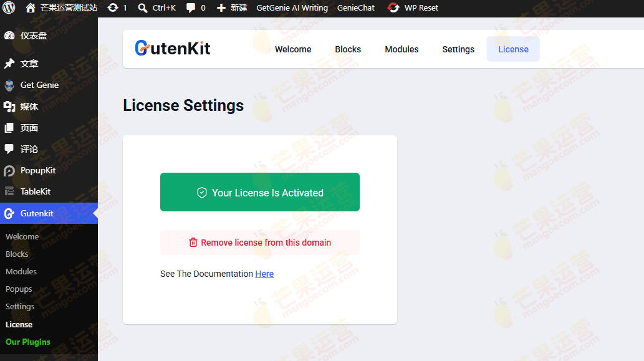Select the License tab
The height and width of the screenshot is (361, 644).
(514, 49)
